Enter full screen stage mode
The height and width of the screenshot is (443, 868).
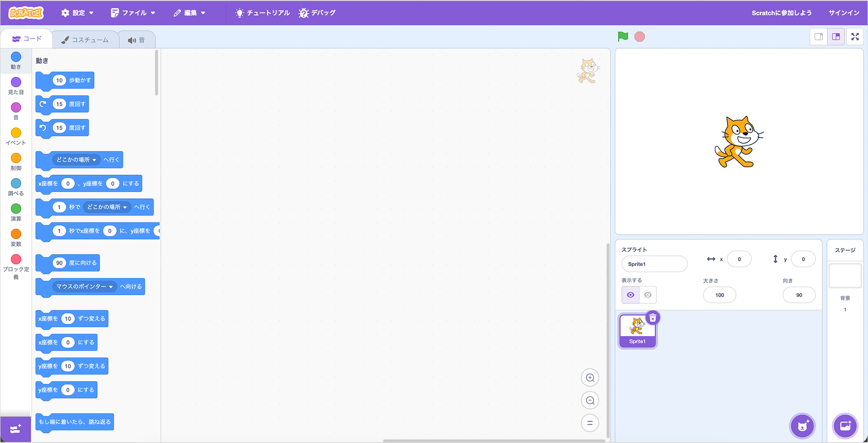855,37
